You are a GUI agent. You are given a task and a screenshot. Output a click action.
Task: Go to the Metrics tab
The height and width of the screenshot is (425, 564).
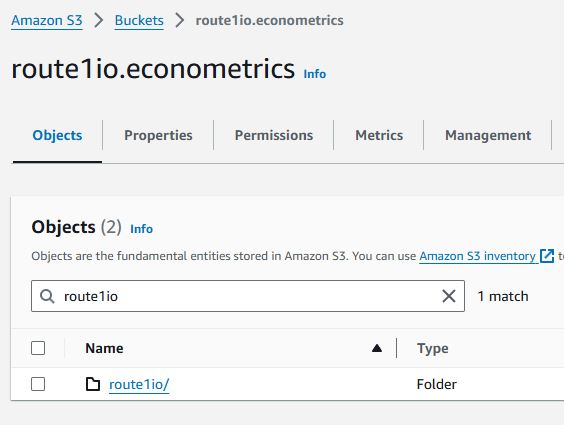[379, 136]
